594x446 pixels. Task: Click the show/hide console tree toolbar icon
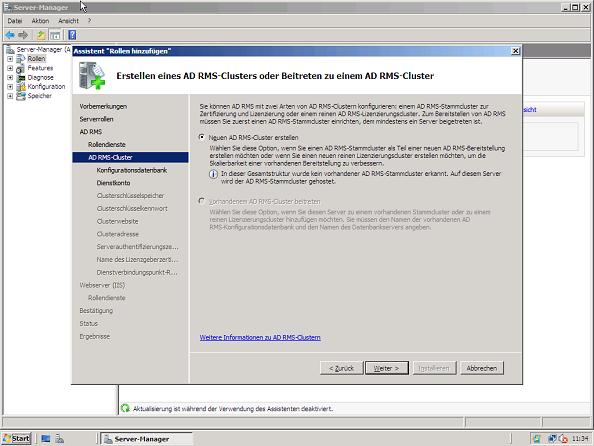point(55,35)
